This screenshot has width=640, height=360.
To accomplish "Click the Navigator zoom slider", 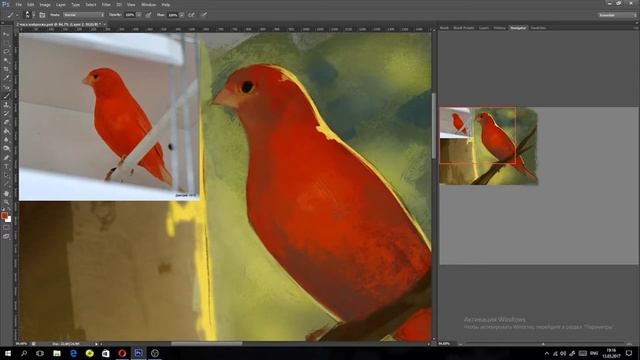I will 543,344.
